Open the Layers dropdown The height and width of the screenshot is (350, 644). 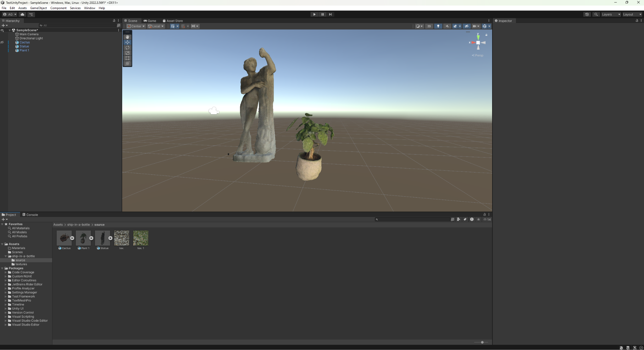pyautogui.click(x=610, y=14)
